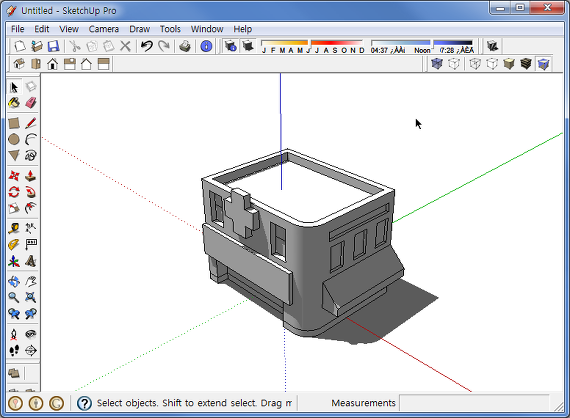Screen dimensions: 570x418
Task: Open the Edit menu
Action: pyautogui.click(x=42, y=29)
